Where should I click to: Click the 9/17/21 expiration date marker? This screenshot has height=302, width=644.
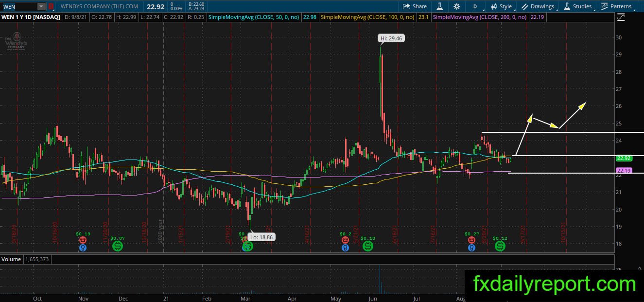click(x=523, y=234)
